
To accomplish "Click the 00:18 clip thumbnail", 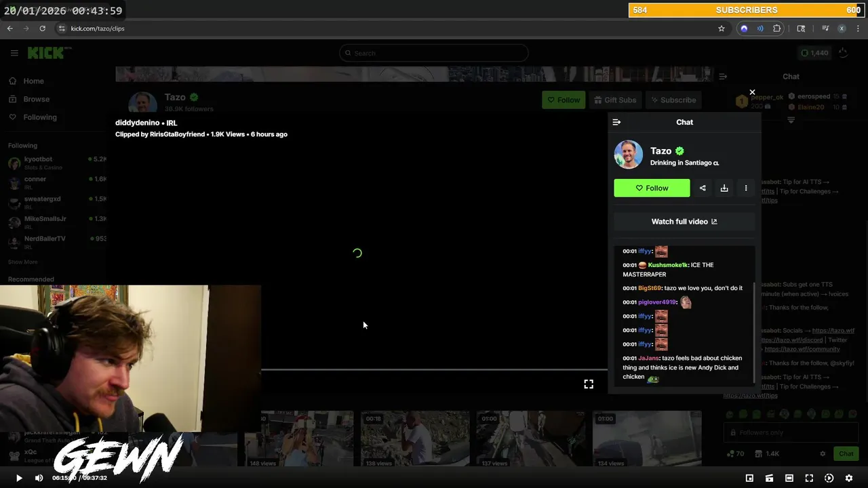I will click(x=415, y=439).
